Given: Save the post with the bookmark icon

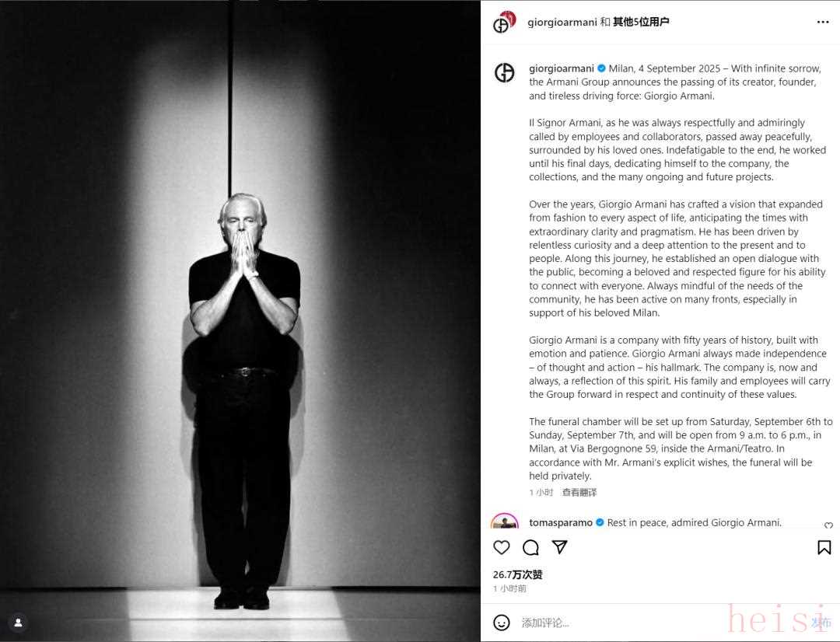Looking at the screenshot, I should [x=824, y=547].
